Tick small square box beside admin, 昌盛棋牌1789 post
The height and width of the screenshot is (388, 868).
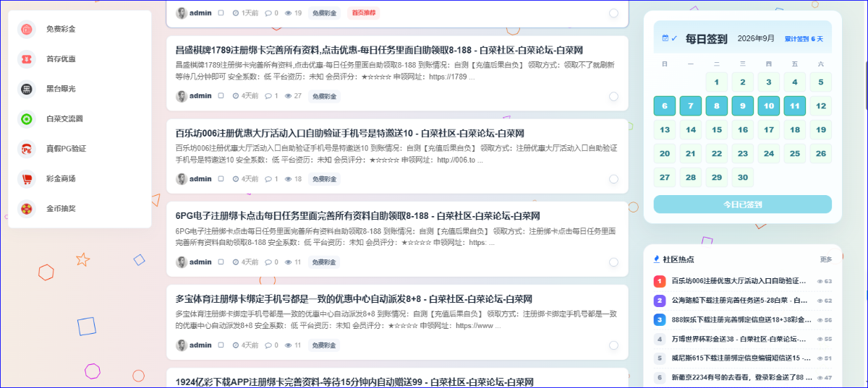(221, 96)
